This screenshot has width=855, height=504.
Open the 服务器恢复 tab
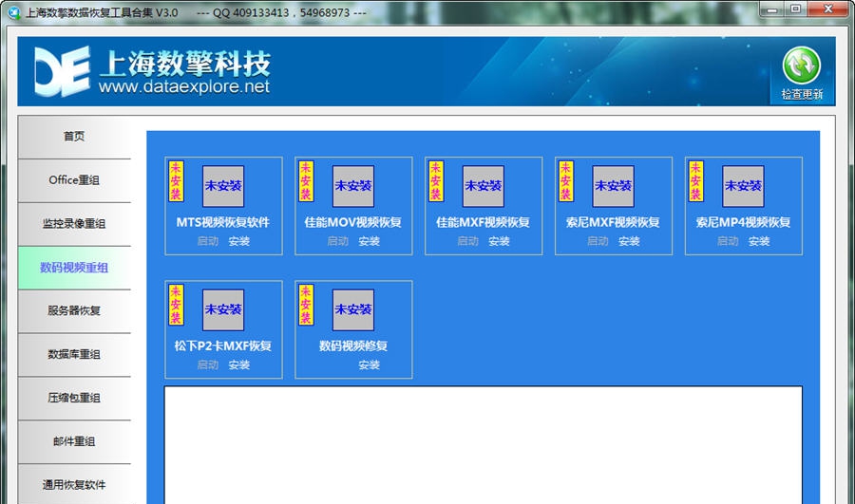point(74,310)
